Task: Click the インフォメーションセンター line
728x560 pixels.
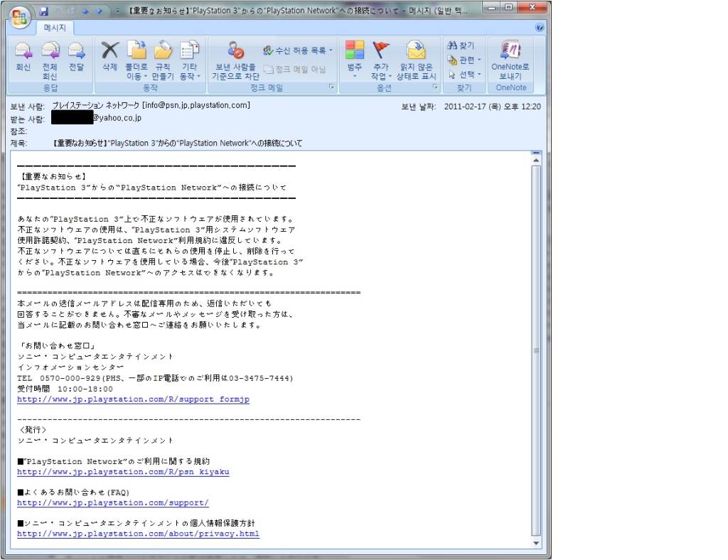Action: (70, 367)
